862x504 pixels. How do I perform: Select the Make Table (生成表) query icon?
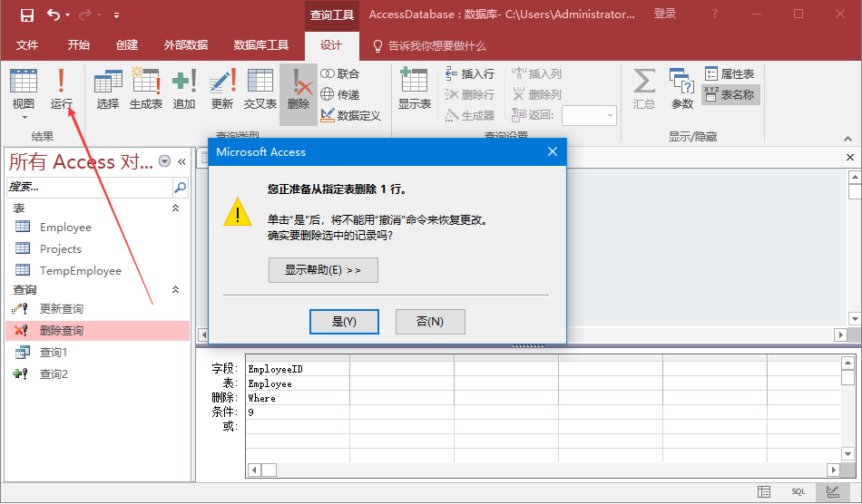pyautogui.click(x=145, y=89)
